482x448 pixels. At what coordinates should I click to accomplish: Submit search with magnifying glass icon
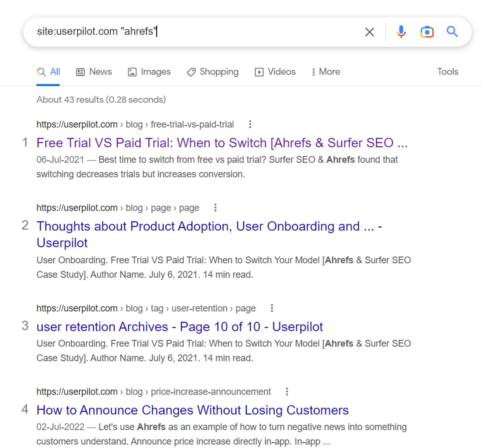point(452,32)
